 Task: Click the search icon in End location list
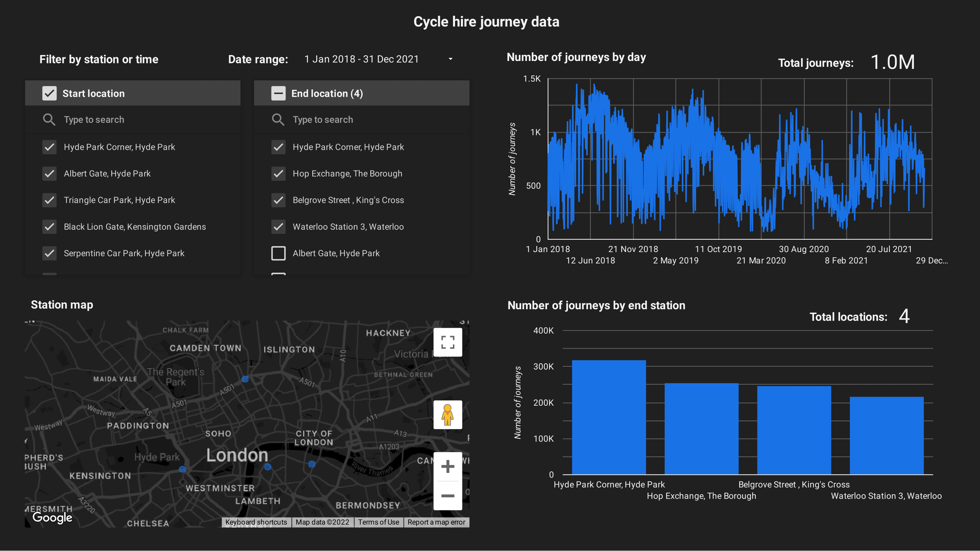pyautogui.click(x=278, y=119)
